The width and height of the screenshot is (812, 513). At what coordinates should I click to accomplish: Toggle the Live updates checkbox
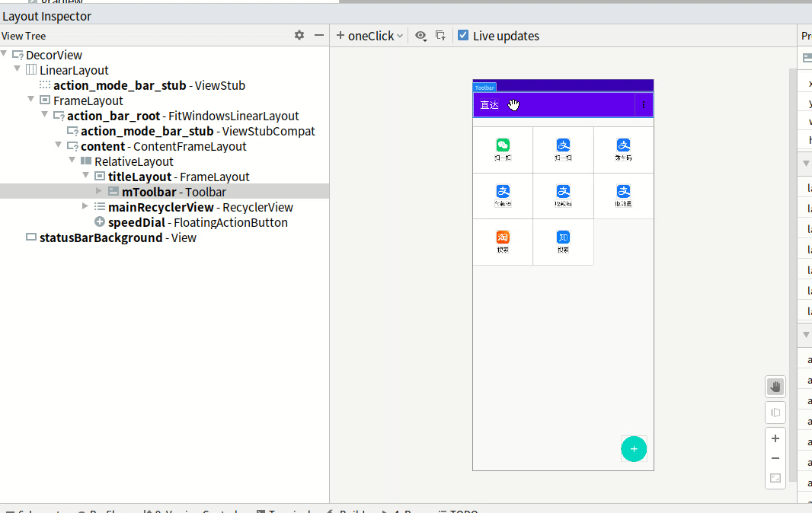(463, 35)
